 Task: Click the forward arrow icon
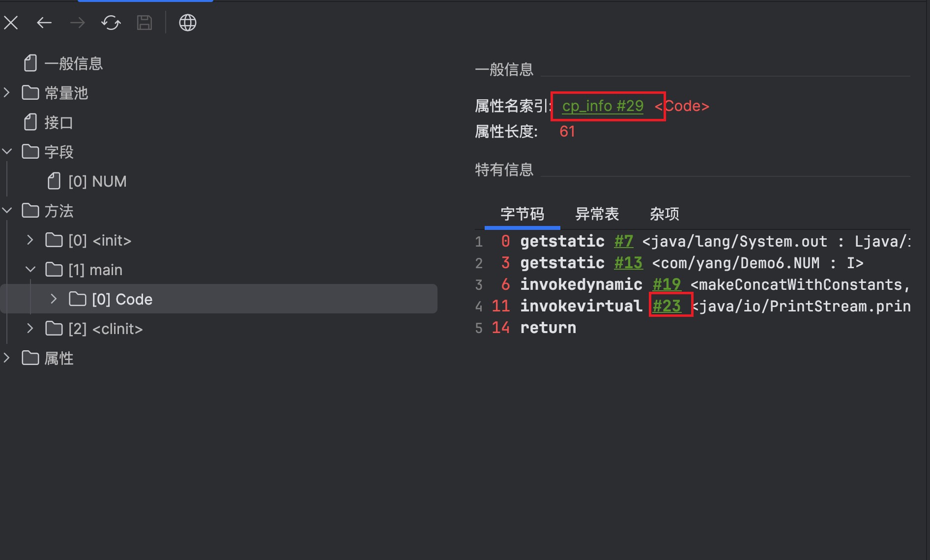(x=77, y=23)
